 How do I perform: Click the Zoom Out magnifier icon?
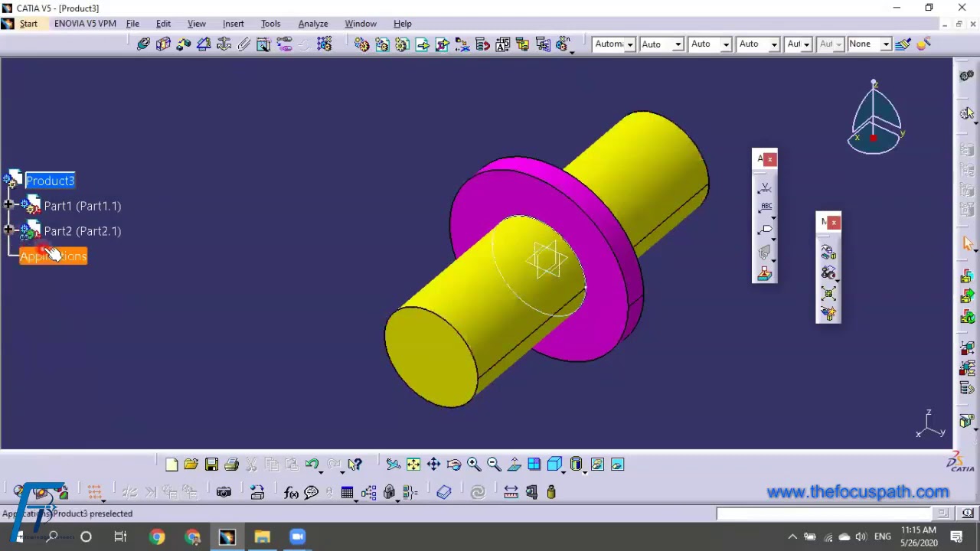[494, 465]
